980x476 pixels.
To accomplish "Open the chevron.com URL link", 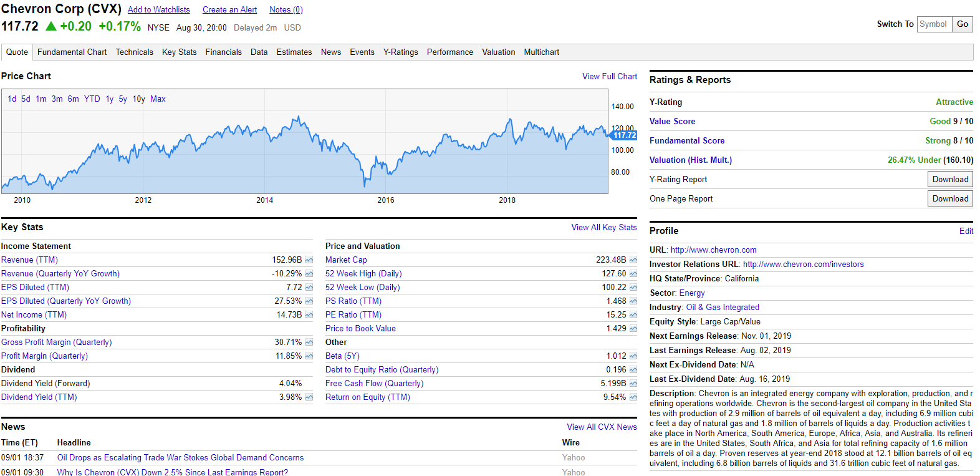I will pos(714,250).
